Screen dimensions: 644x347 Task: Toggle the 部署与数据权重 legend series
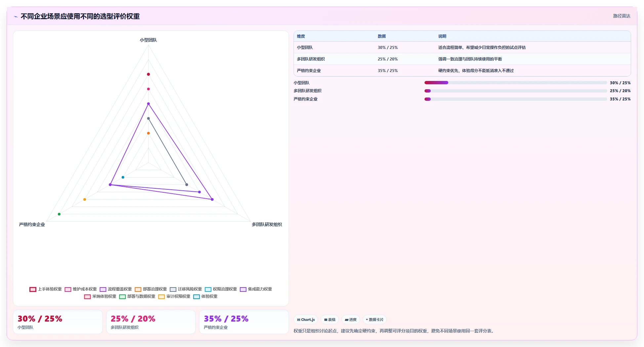click(x=137, y=296)
